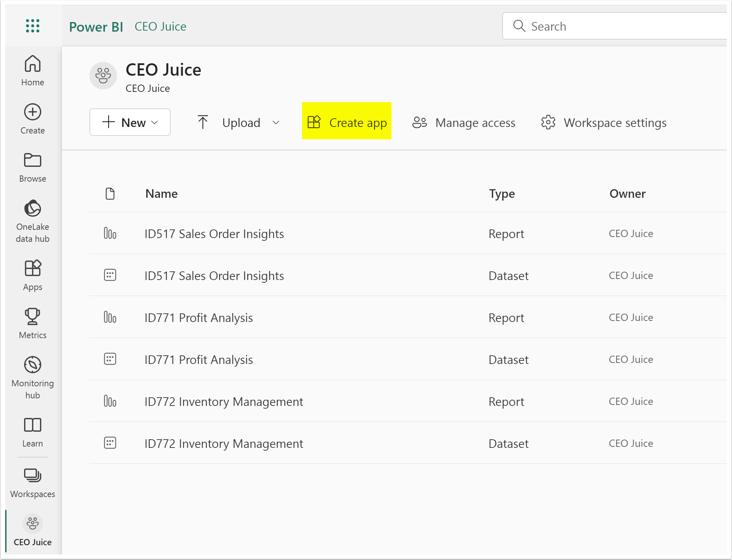The height and width of the screenshot is (560, 732).
Task: Go to Home in the sidebar
Action: coord(33,71)
